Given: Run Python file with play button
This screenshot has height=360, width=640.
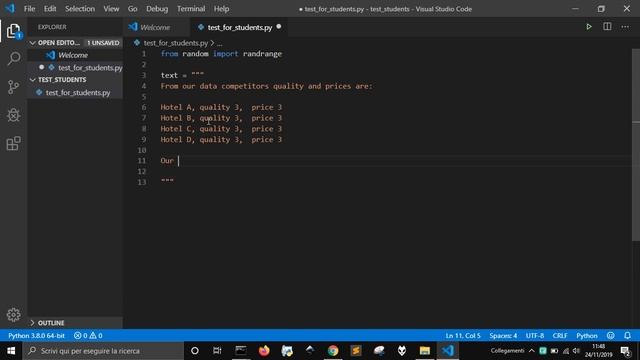Looking at the screenshot, I should click(589, 27).
